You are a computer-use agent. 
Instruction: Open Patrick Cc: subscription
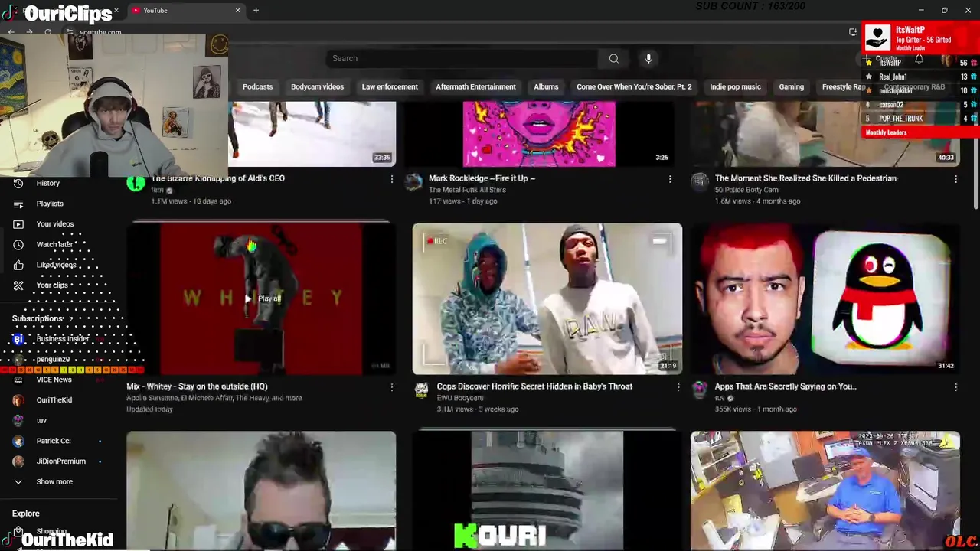click(x=54, y=441)
